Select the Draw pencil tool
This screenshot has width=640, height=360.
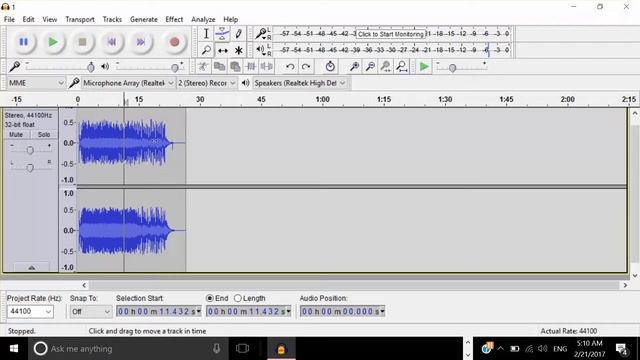point(239,34)
